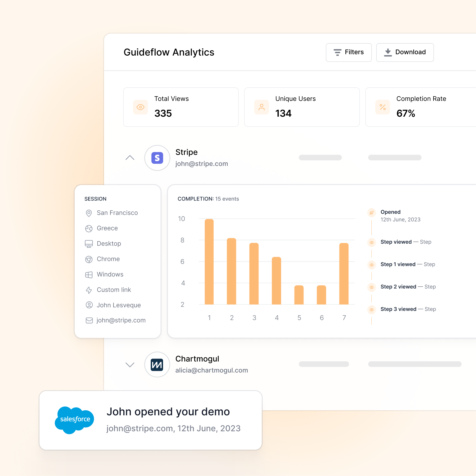Click the globe icon next to Greece

[89, 228]
